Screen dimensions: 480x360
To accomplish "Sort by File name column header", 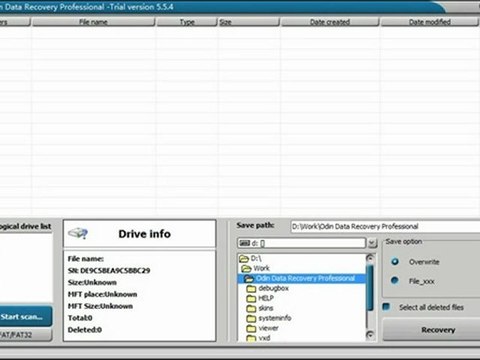I will click(93, 22).
